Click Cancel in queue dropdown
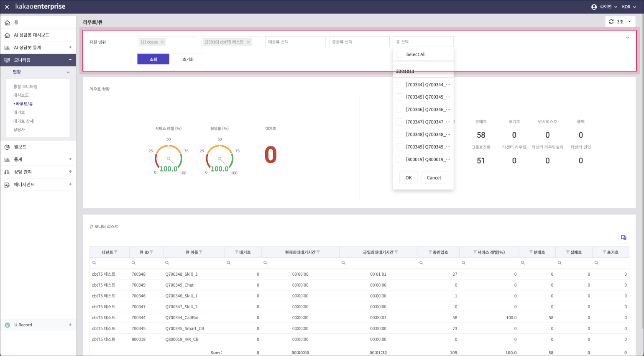The width and height of the screenshot is (644, 356). [434, 178]
